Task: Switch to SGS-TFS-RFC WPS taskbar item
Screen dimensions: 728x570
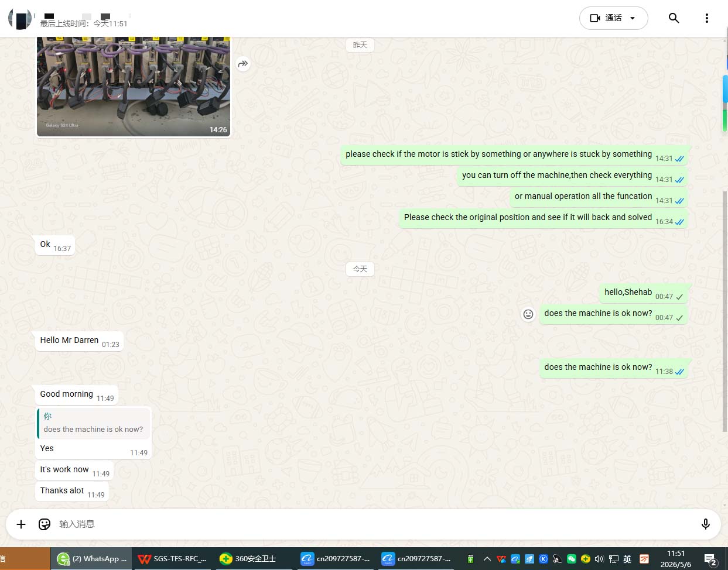Action: point(172,559)
